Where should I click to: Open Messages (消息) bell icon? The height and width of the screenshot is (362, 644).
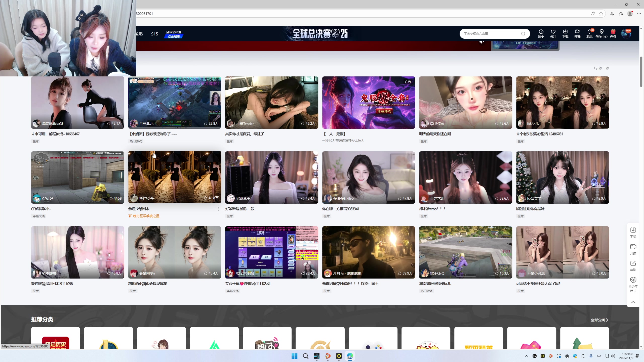pyautogui.click(x=589, y=32)
